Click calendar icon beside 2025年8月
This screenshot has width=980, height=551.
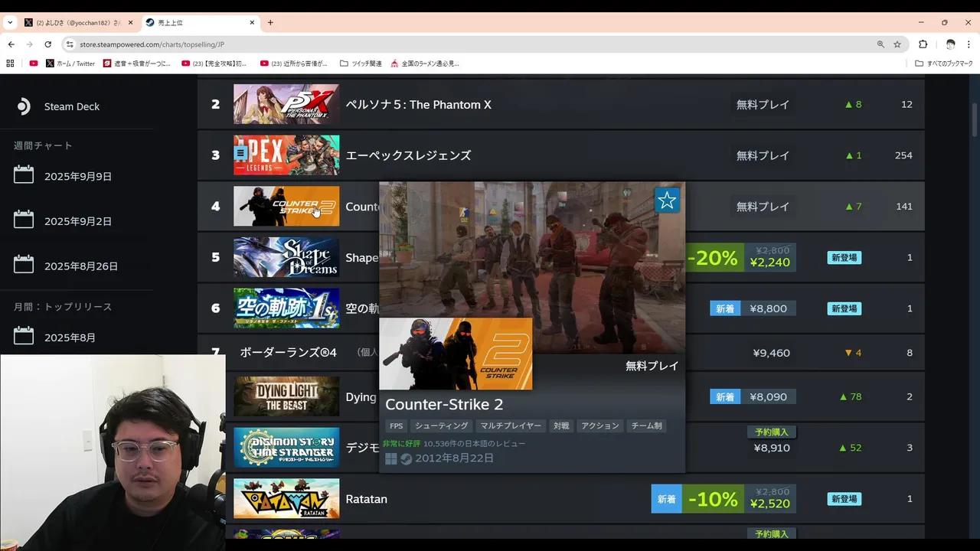[x=24, y=336]
